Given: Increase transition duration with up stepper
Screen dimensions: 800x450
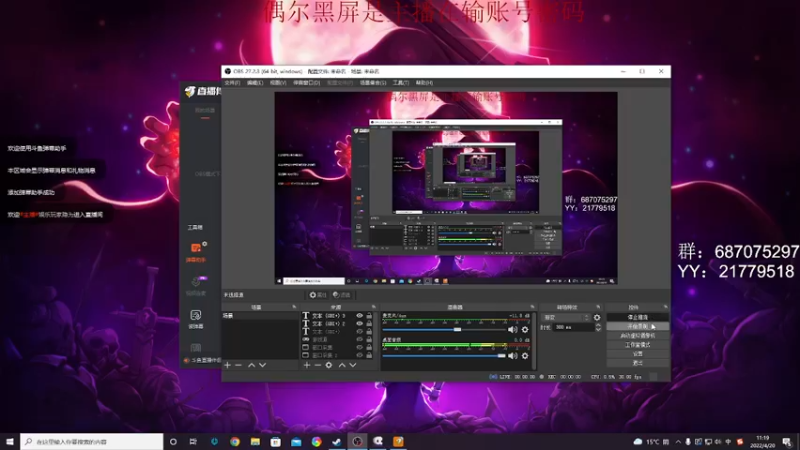Looking at the screenshot, I should [x=598, y=325].
